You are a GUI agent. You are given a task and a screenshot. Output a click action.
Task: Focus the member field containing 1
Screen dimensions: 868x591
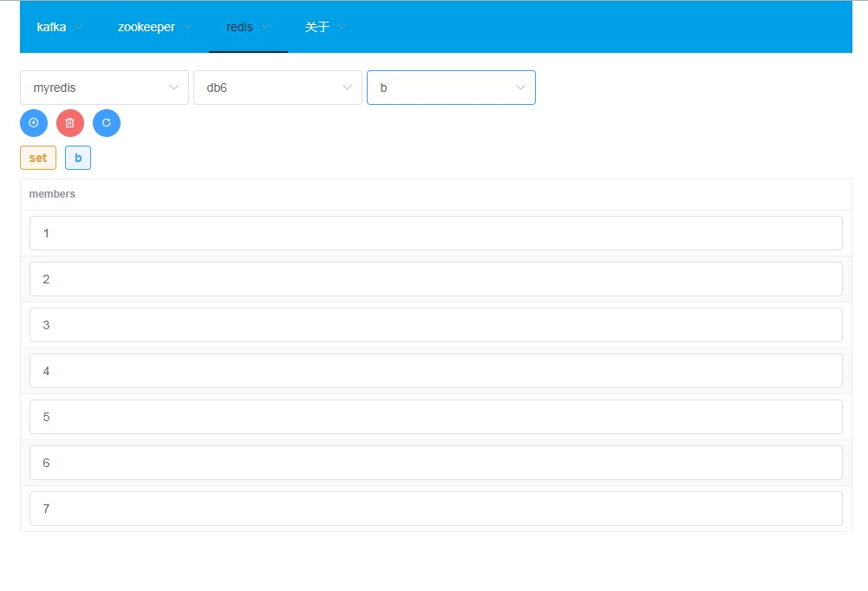pos(435,233)
